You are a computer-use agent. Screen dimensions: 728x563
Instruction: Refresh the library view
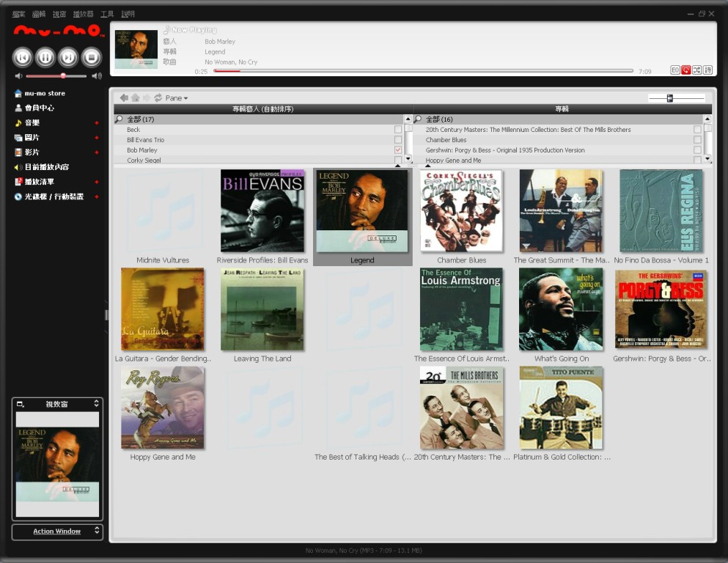pos(158,97)
